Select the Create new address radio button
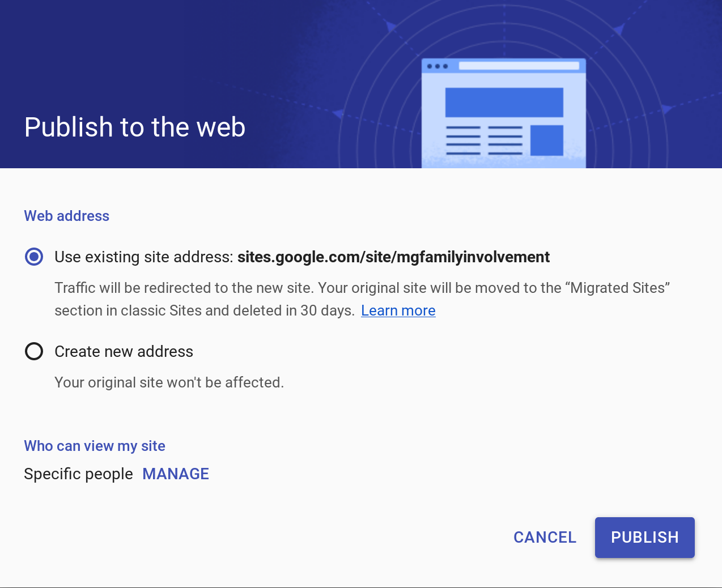 34,351
